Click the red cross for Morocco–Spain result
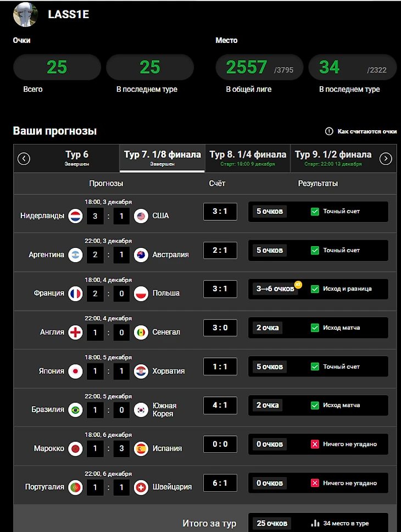The height and width of the screenshot is (532, 401). pos(315,444)
